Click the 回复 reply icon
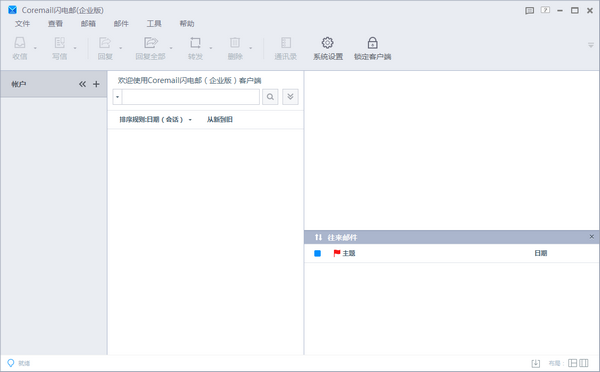 point(105,42)
